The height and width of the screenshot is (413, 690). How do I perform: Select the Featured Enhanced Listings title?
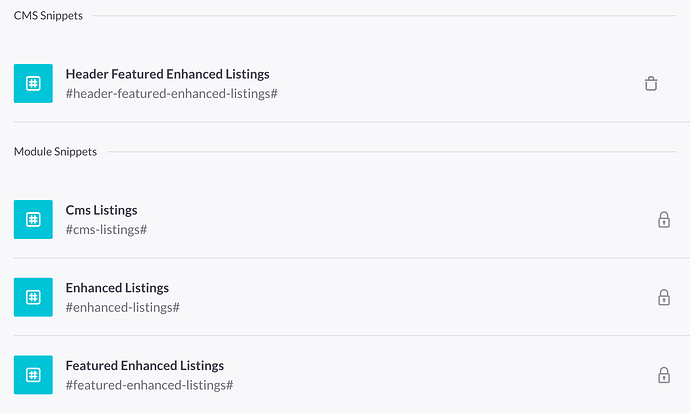click(x=144, y=366)
